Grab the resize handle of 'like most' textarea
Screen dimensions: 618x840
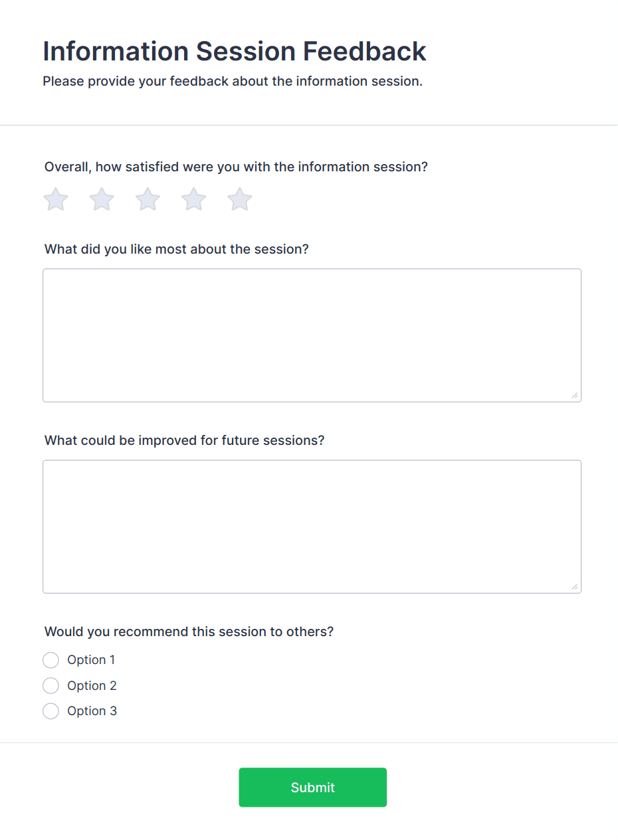[x=574, y=395]
